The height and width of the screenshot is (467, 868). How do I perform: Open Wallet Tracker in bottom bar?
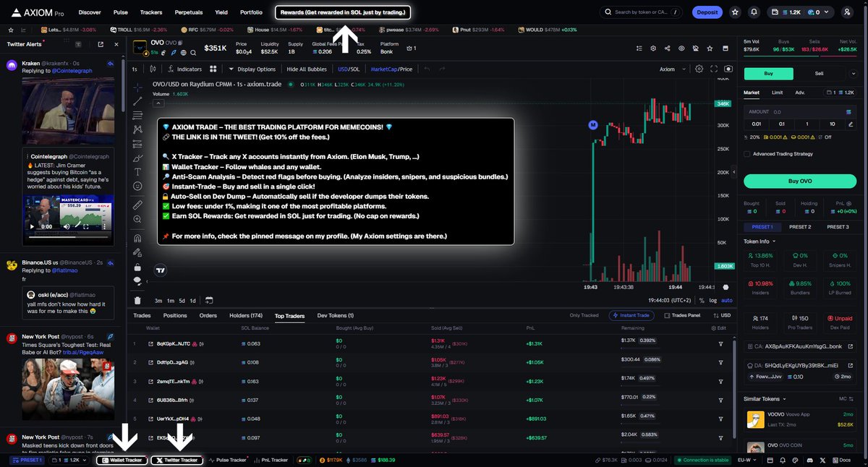pyautogui.click(x=124, y=460)
